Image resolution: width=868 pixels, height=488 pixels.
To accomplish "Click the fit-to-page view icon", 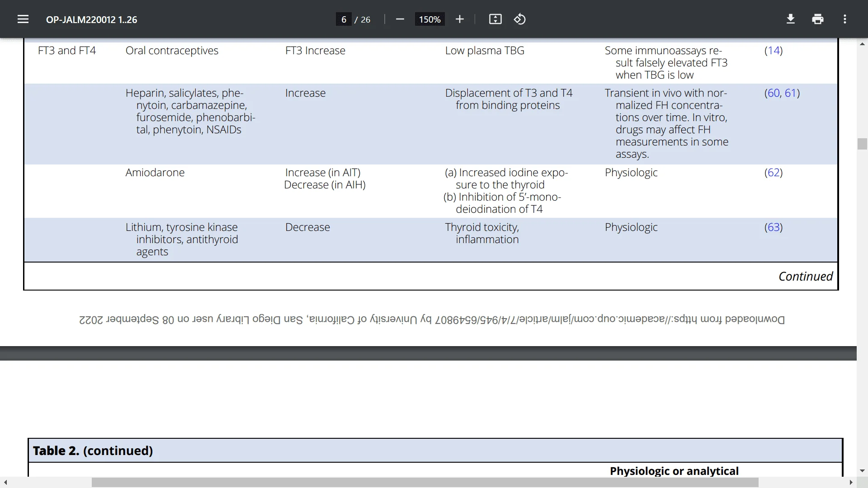I will click(495, 19).
